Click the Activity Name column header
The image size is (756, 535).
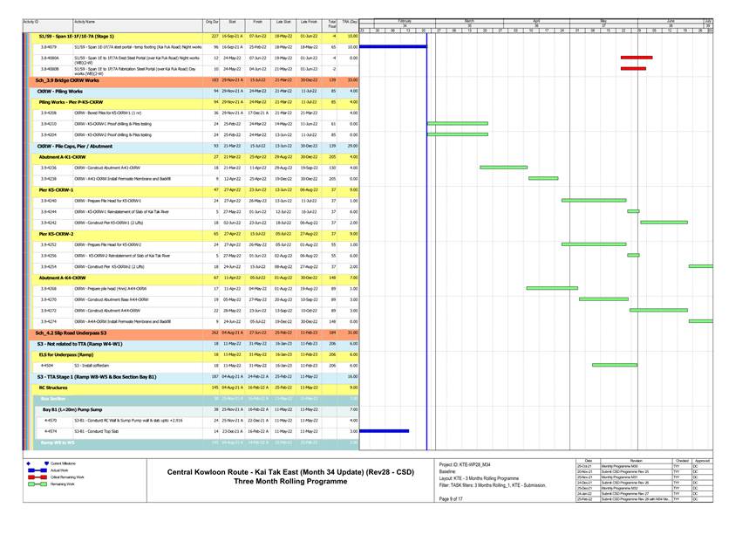(x=85, y=21)
